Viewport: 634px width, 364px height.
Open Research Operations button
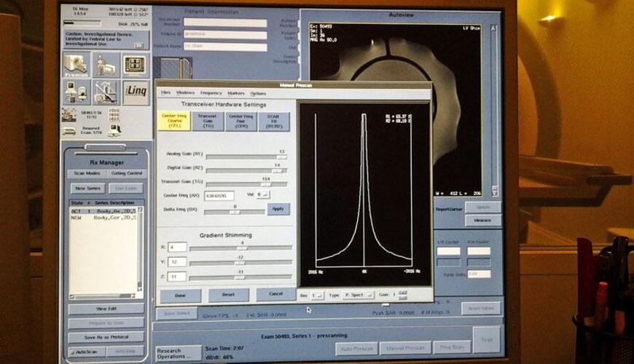(178, 354)
